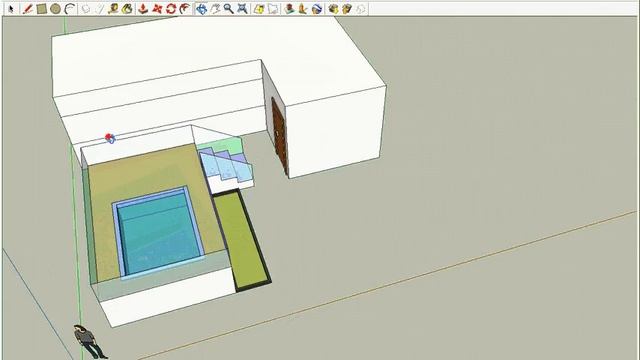Activate the Tape Measure tool

(x=113, y=9)
